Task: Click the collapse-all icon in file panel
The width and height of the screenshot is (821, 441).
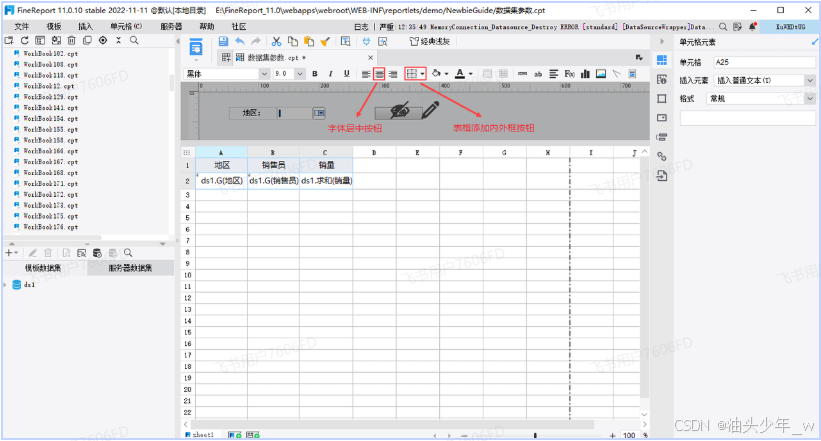Action: coord(118,40)
